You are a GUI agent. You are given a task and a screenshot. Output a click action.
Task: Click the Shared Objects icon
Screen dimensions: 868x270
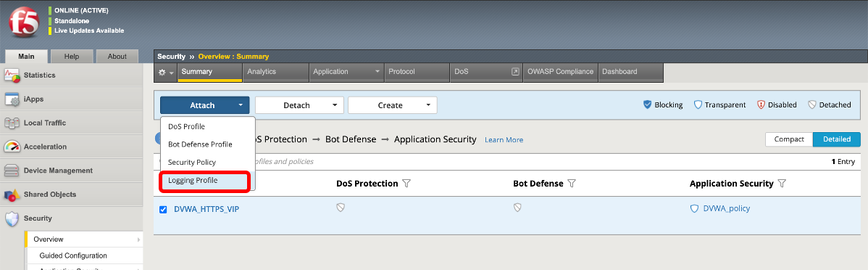(12, 195)
